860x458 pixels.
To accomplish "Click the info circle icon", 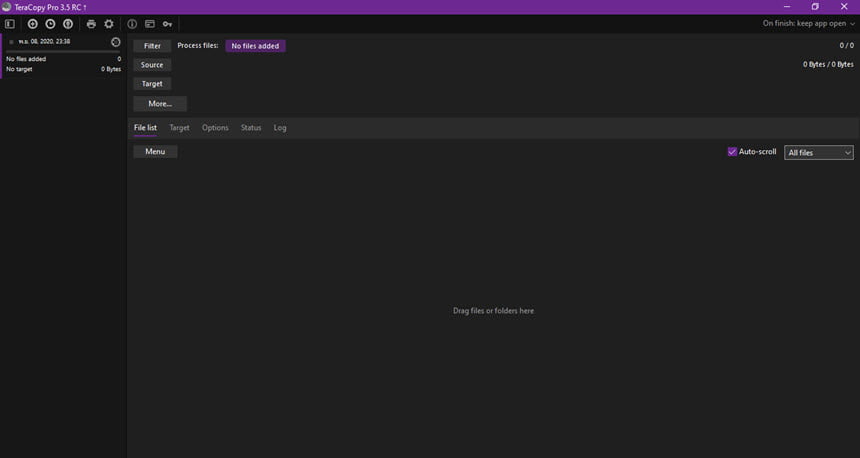I will coord(132,24).
